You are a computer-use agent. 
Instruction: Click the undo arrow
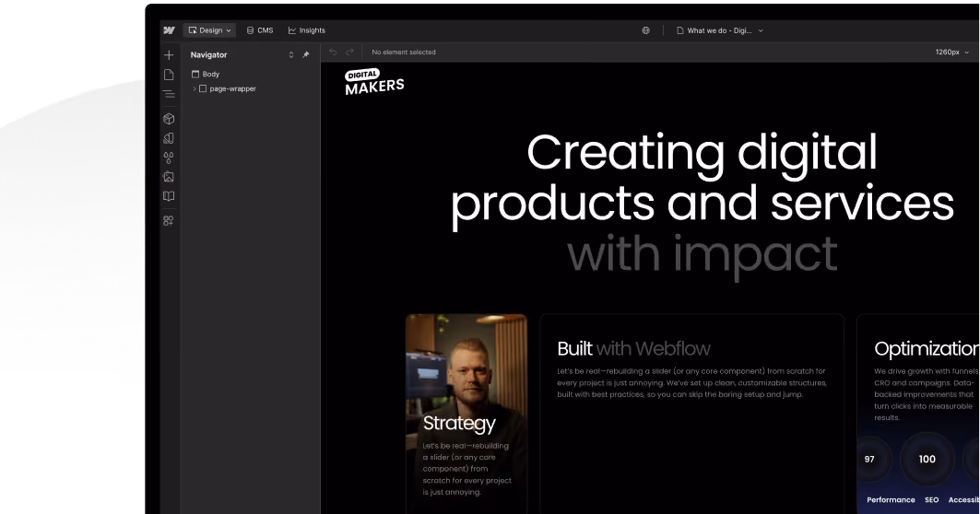(x=333, y=52)
